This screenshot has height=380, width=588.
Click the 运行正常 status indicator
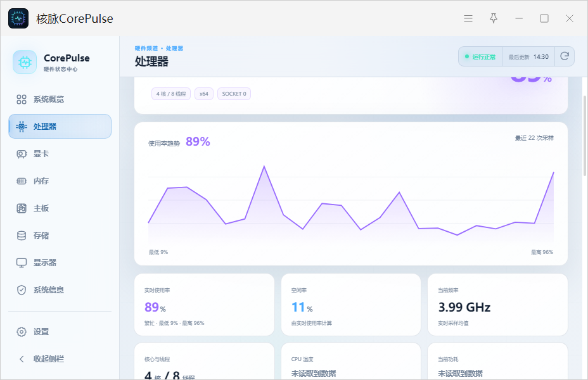pyautogui.click(x=480, y=56)
